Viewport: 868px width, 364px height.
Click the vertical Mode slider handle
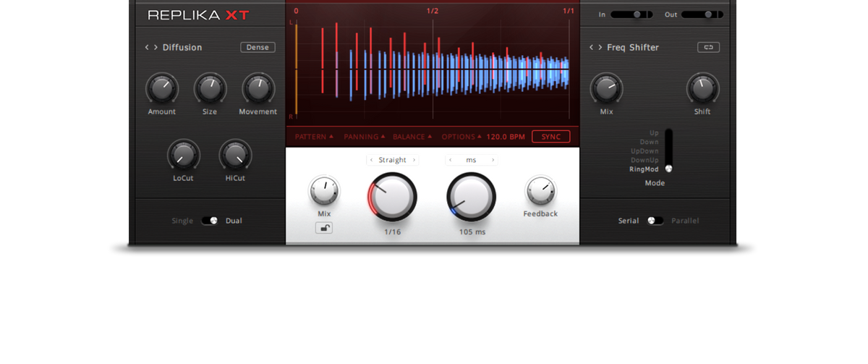[x=668, y=169]
